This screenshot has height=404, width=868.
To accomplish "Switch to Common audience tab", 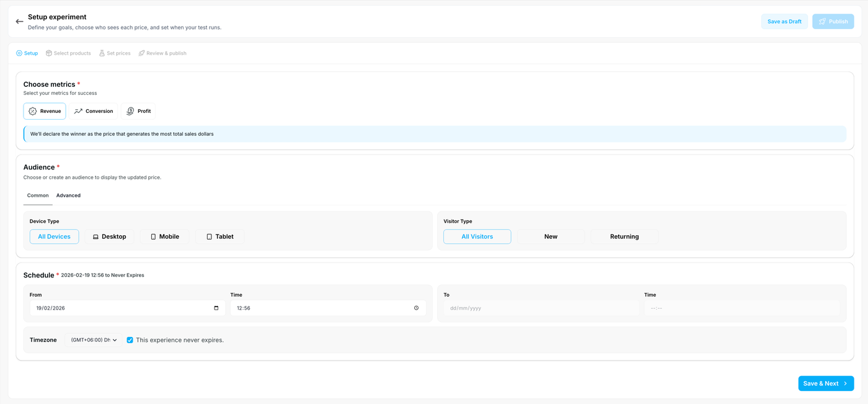I will click(38, 195).
